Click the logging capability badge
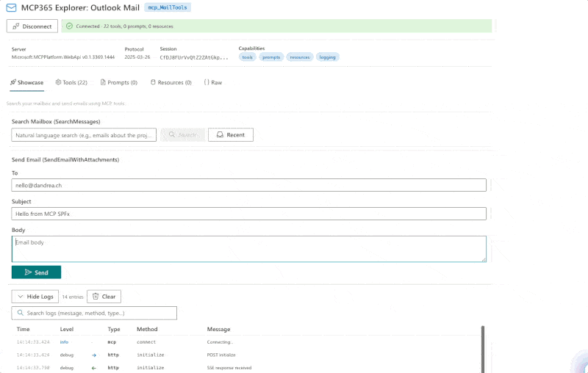This screenshot has width=588, height=373. 327,57
